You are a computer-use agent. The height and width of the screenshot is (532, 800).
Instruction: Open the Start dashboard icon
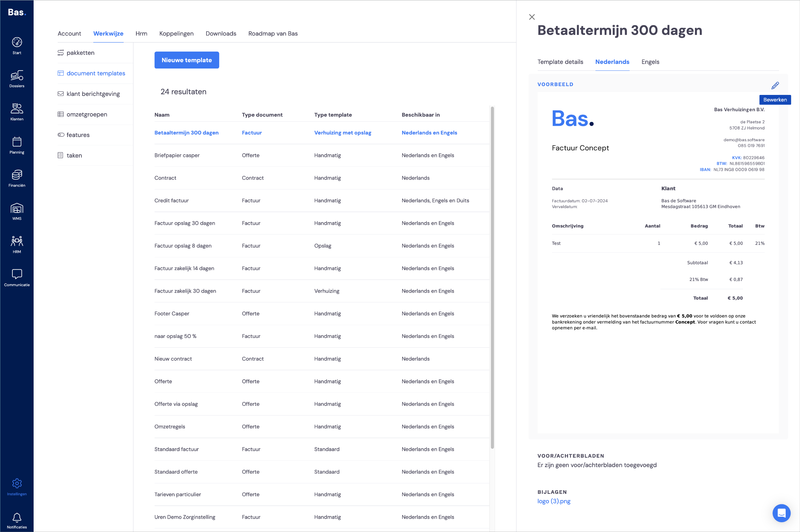pos(17,46)
